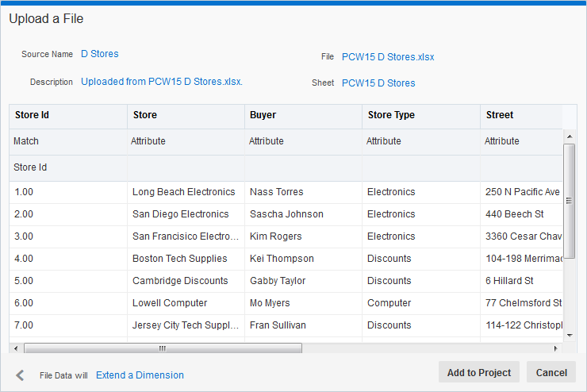587x392 pixels.
Task: Click the vertical scrollbar thumb
Action: (x=569, y=201)
